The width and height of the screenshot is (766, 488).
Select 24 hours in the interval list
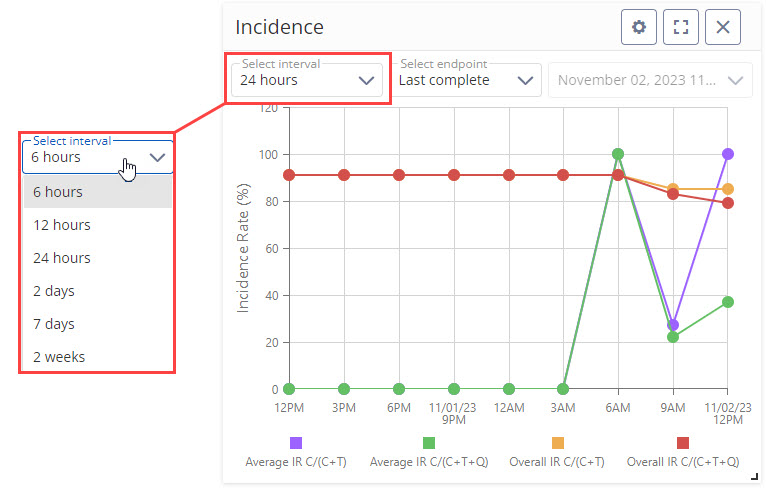pos(61,258)
